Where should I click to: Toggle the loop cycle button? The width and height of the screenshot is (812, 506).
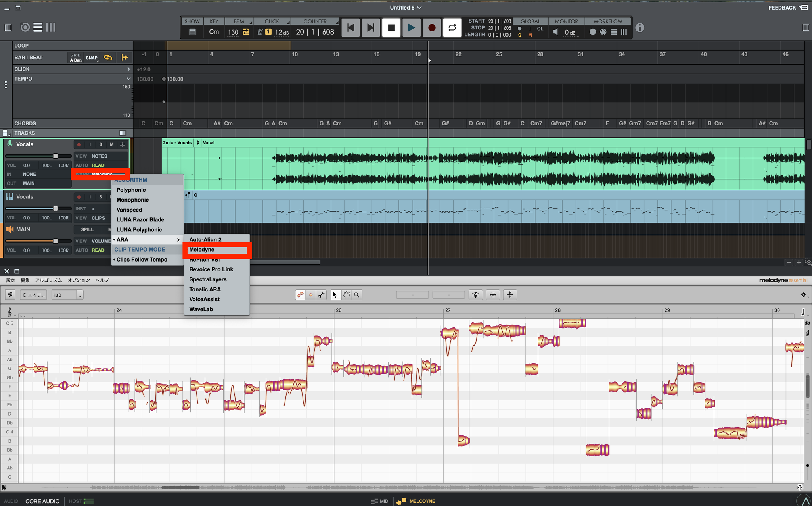452,28
